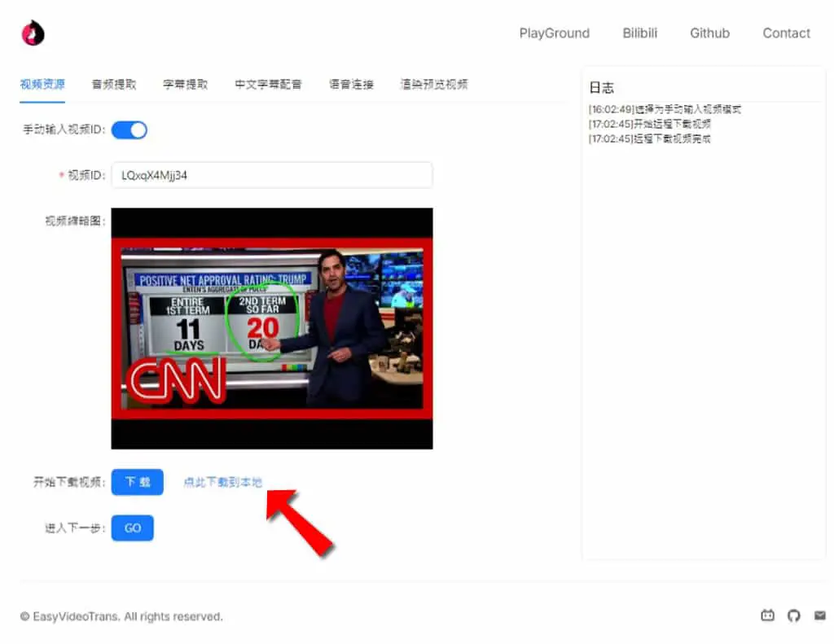This screenshot has height=644, width=834.
Task: Select the 中文字幕配音 tab
Action: point(268,84)
